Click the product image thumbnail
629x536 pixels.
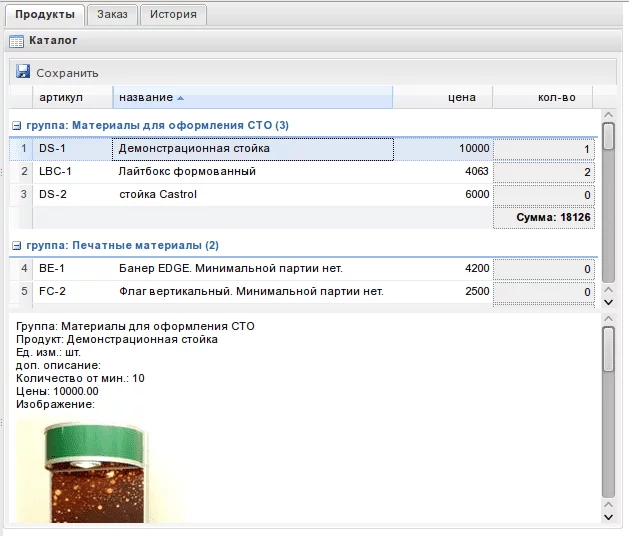79,466
